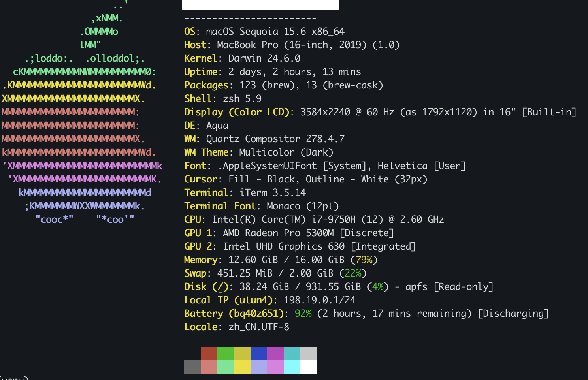Click the text 'Monaco (12pt)'

(x=303, y=206)
